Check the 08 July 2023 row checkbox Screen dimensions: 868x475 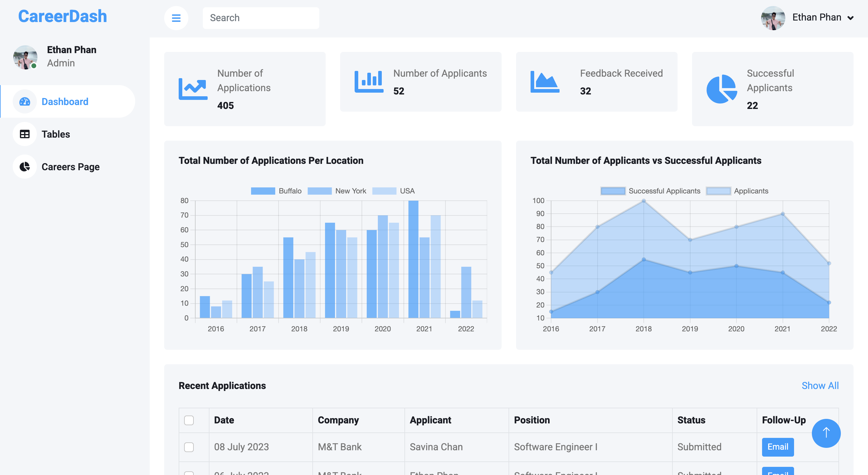click(x=189, y=447)
